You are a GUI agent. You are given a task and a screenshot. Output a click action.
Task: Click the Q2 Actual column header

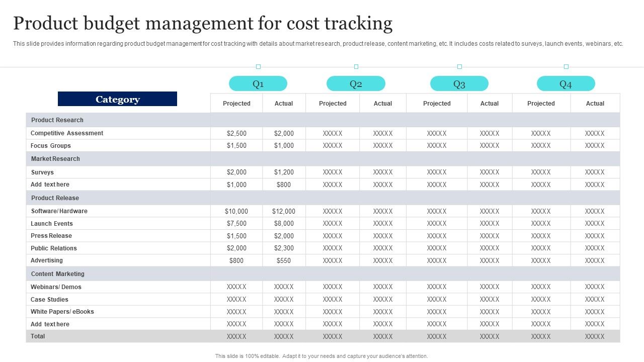click(x=383, y=104)
